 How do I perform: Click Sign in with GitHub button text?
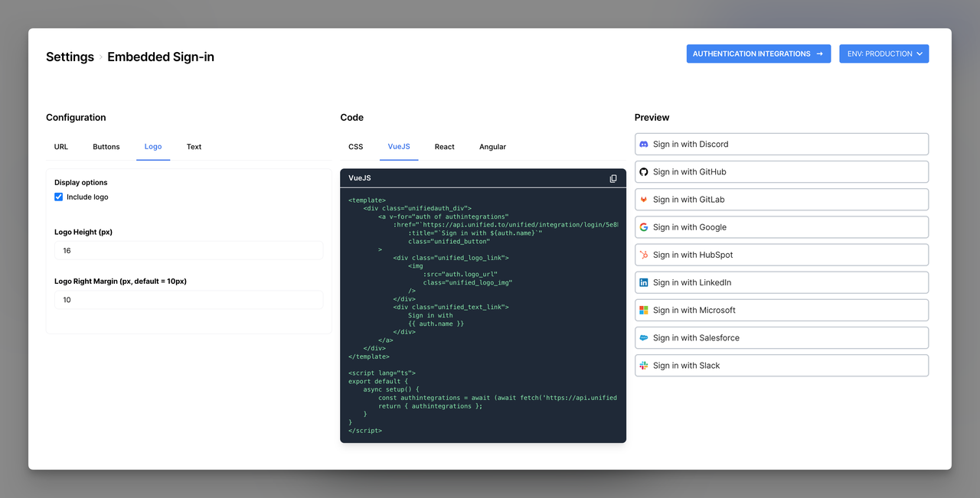pyautogui.click(x=690, y=172)
